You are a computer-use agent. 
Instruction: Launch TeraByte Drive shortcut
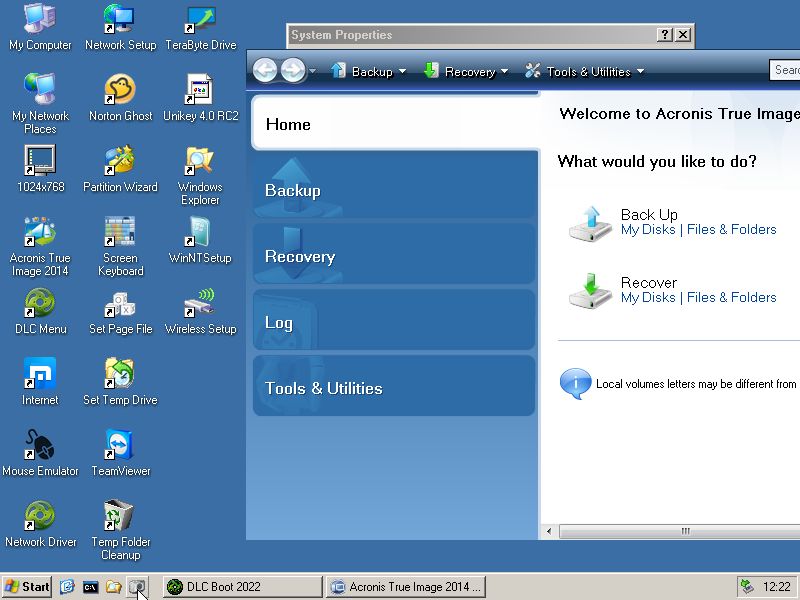(201, 27)
